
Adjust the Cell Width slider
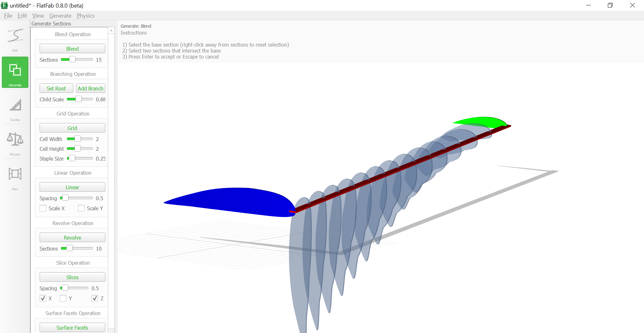click(x=78, y=139)
